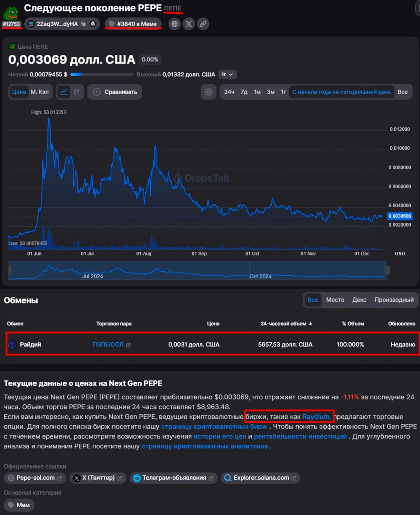This screenshot has width=420, height=515.
Task: Click the 0.00% price change badge
Action: [150, 60]
